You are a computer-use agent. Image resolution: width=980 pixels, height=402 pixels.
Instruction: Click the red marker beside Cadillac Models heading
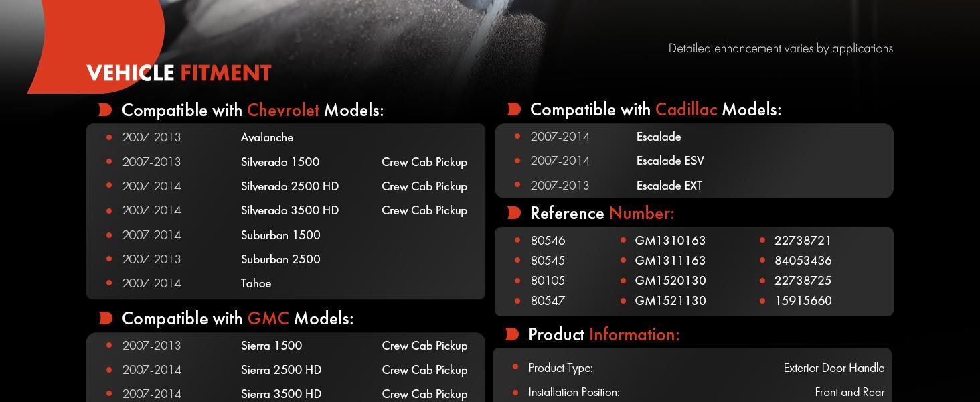[x=513, y=109]
